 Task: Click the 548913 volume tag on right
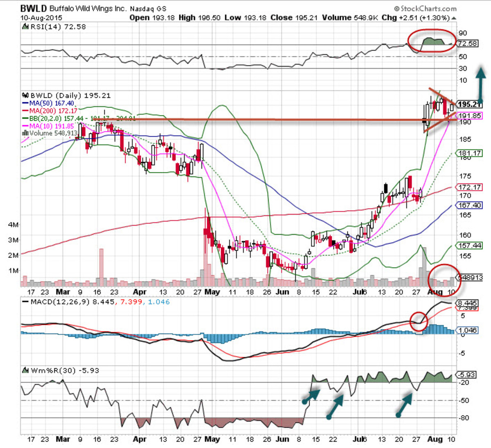(471, 277)
